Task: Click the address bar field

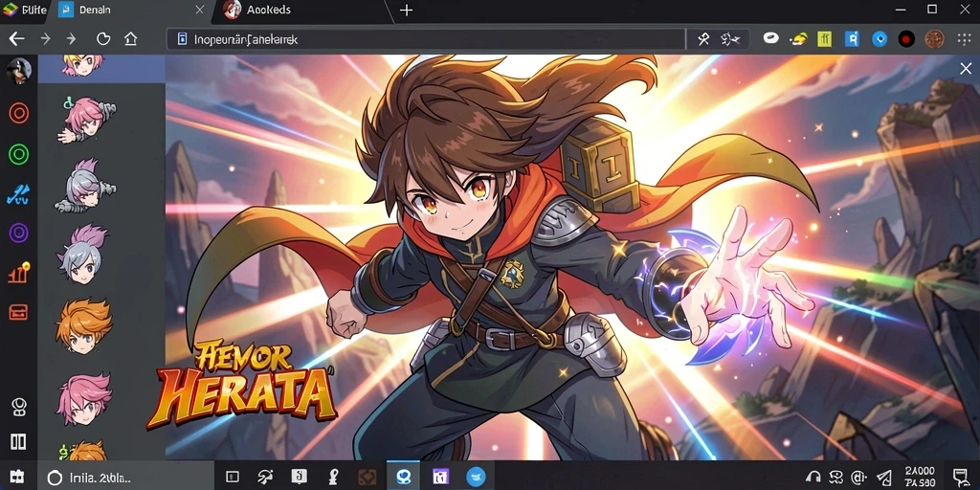Action: pos(426,39)
